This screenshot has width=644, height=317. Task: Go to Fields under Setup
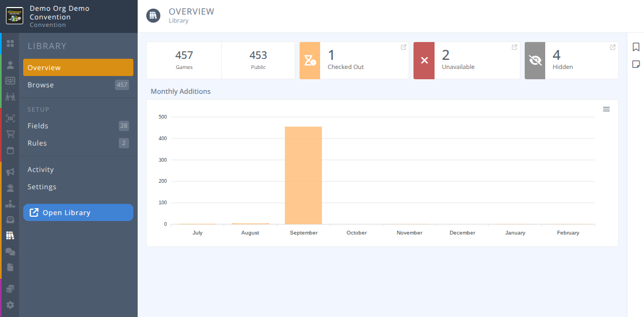click(x=38, y=126)
